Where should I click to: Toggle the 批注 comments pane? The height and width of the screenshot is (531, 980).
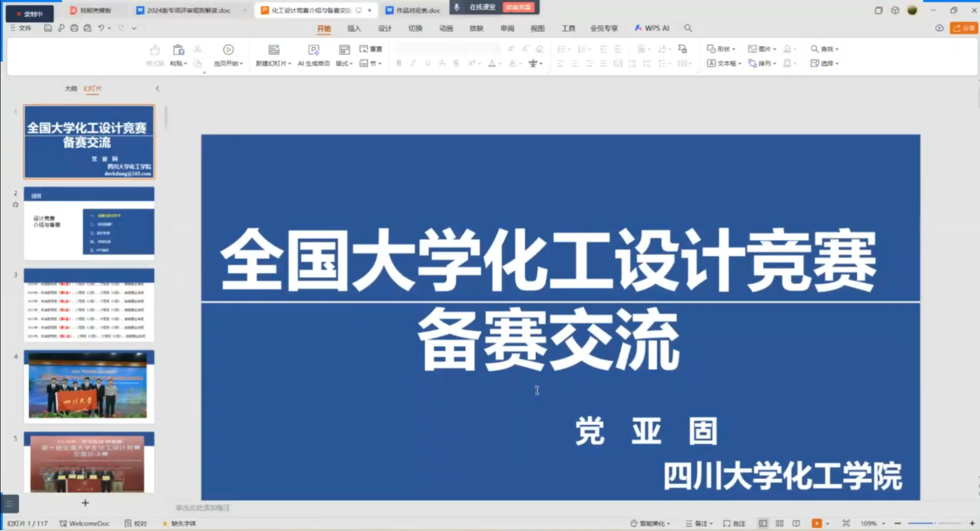[734, 523]
